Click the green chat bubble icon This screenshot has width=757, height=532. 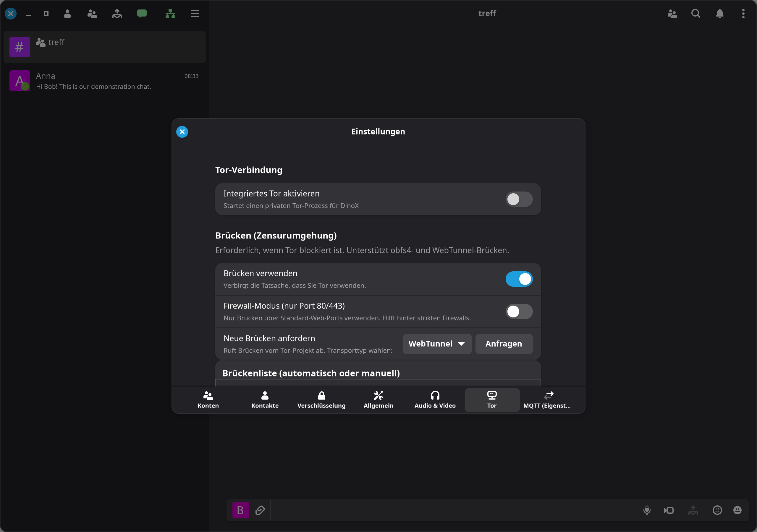coord(142,14)
